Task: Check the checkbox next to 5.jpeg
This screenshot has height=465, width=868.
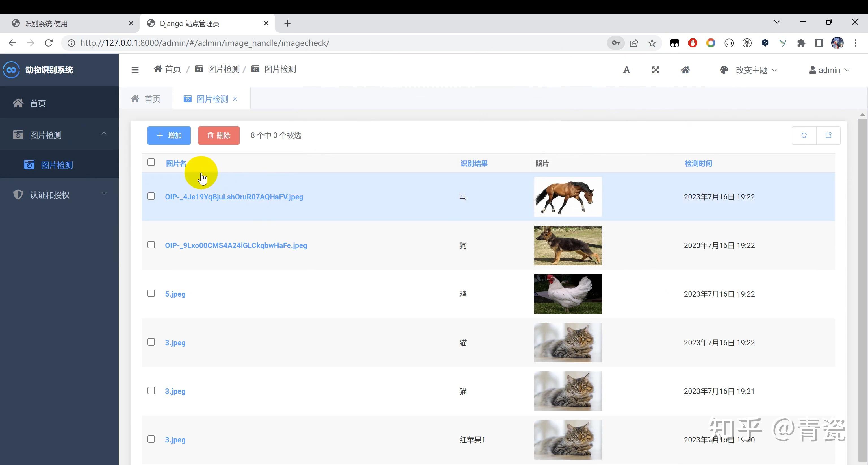Action: 151,293
